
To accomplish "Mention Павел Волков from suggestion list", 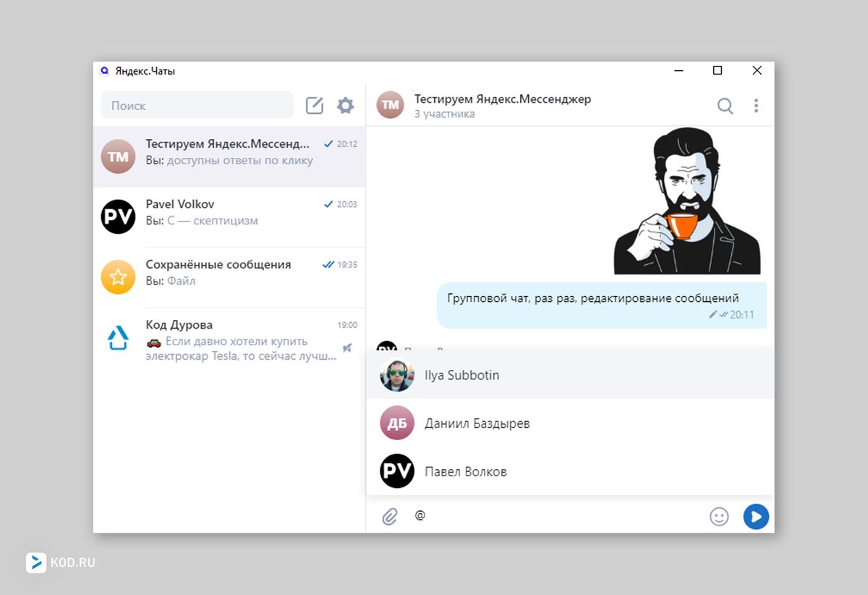I will pyautogui.click(x=570, y=471).
